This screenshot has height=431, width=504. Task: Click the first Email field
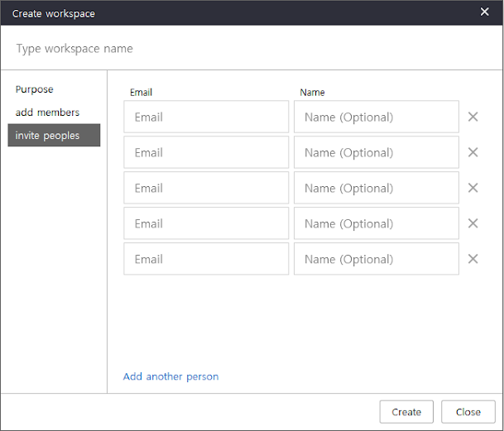(x=206, y=117)
